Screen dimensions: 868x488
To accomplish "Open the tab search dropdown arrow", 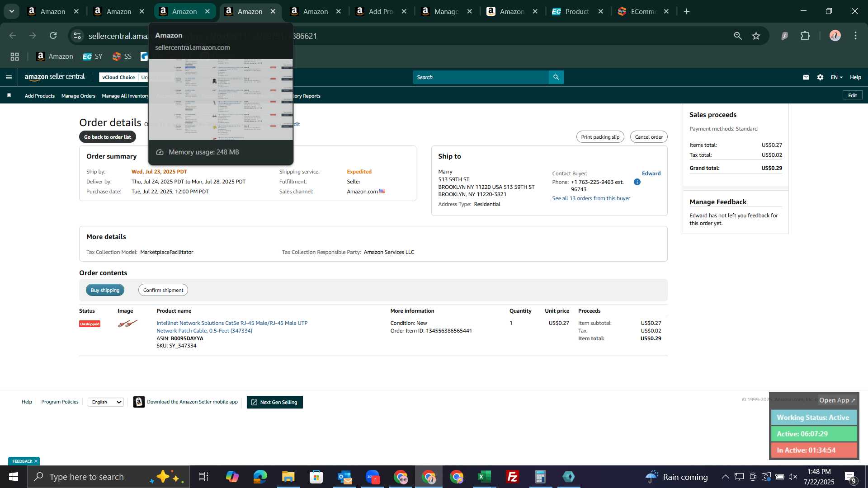I will (x=11, y=11).
